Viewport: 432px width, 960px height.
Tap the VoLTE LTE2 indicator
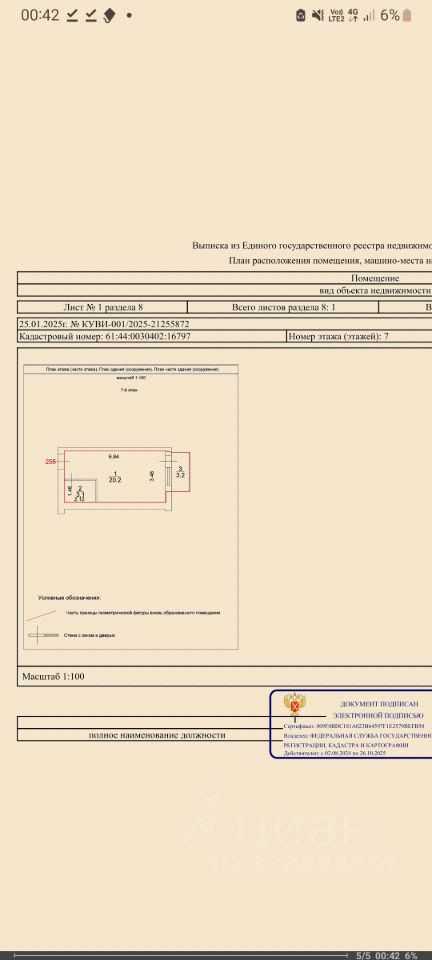click(x=337, y=15)
